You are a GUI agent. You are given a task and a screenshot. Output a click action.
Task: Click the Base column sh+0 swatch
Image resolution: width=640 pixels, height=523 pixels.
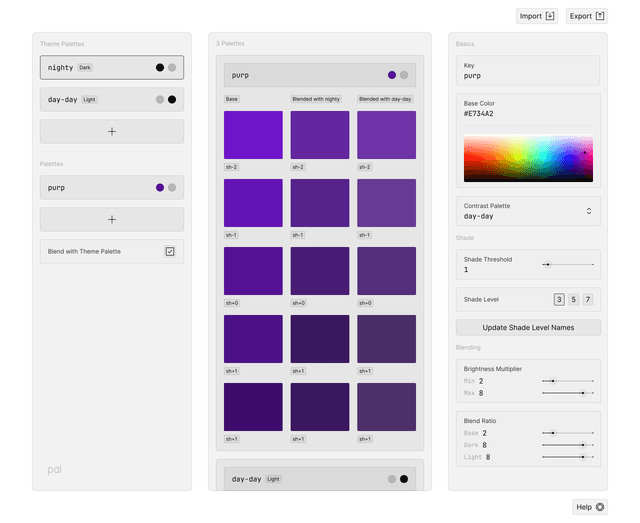pos(253,271)
